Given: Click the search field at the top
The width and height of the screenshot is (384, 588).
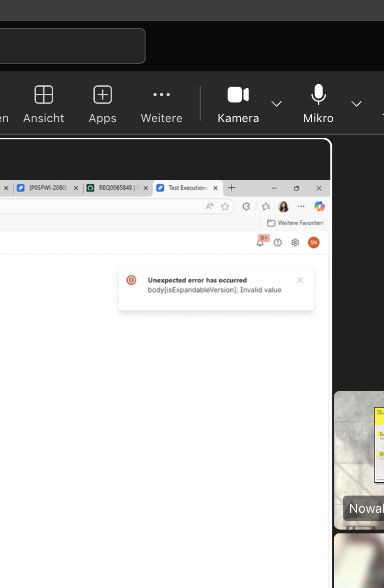Looking at the screenshot, I should (x=72, y=46).
